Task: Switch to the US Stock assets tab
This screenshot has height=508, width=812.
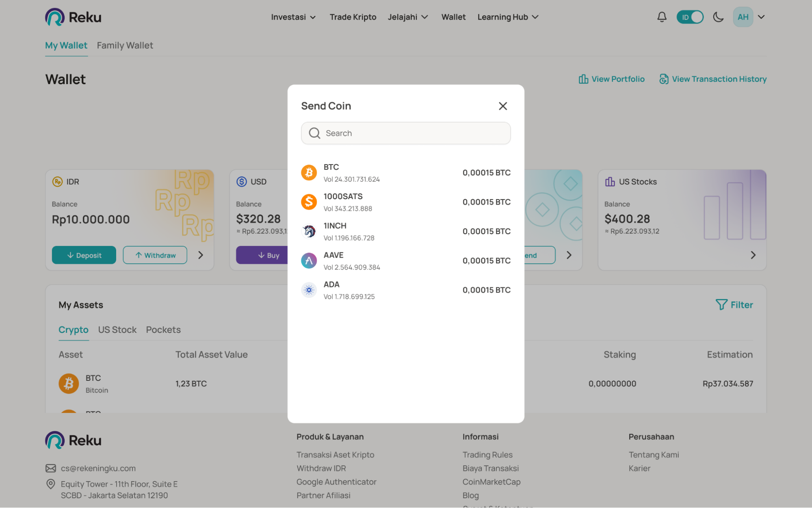Action: [x=117, y=330]
